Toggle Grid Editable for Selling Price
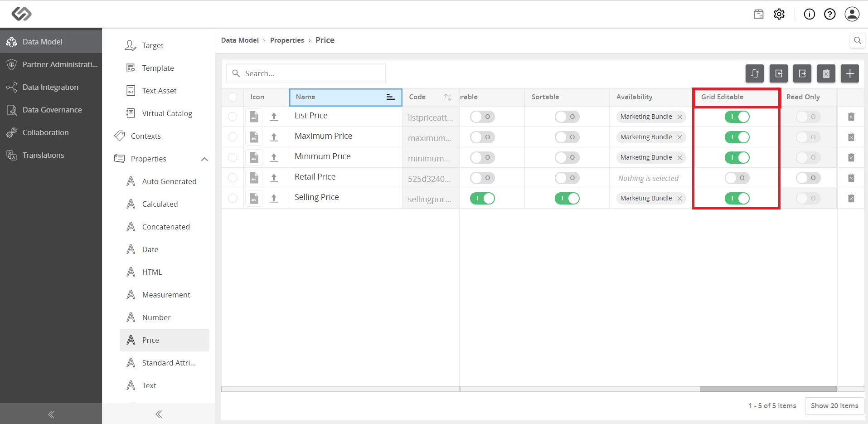 pyautogui.click(x=737, y=199)
